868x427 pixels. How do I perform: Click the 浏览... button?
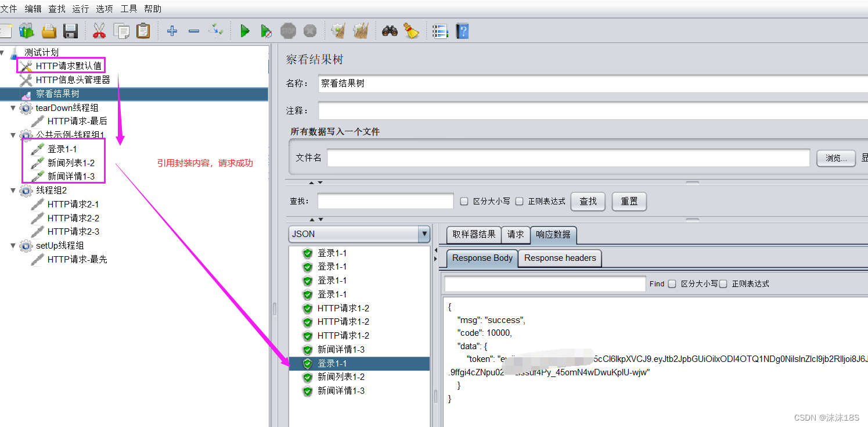tap(836, 158)
